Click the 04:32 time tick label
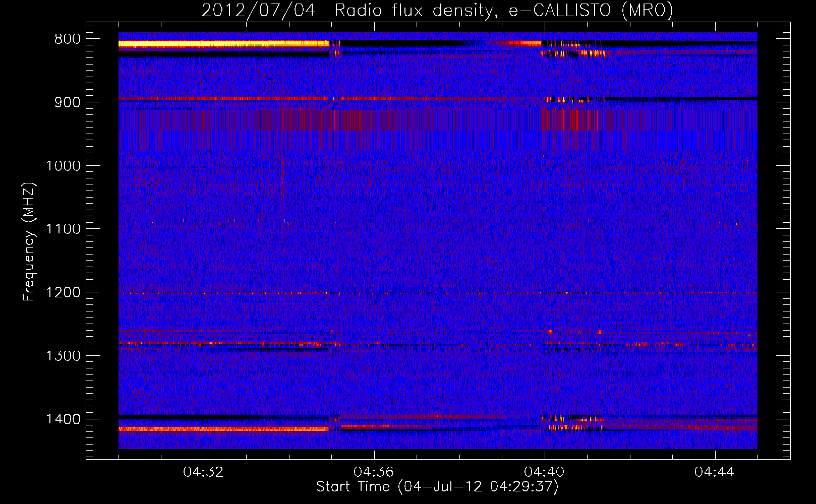 203,472
